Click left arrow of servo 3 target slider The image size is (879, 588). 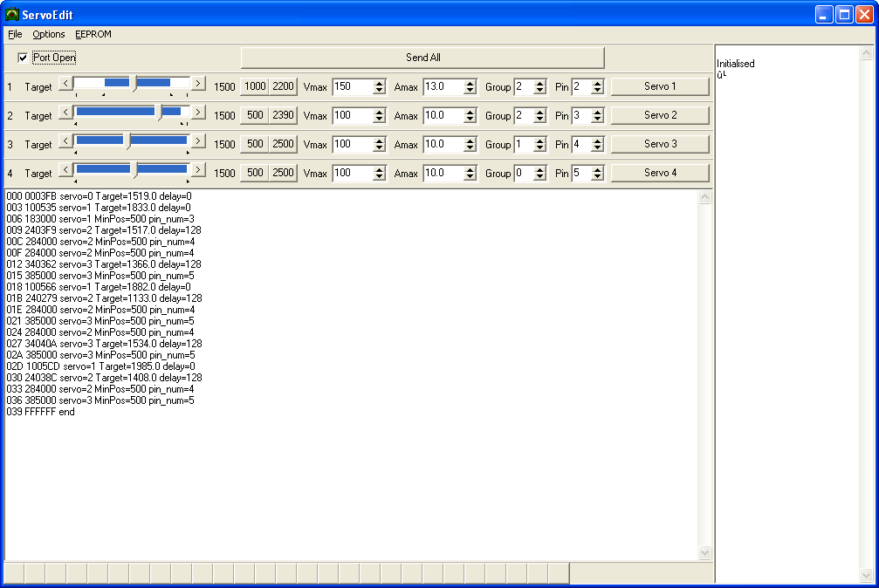pos(65,140)
